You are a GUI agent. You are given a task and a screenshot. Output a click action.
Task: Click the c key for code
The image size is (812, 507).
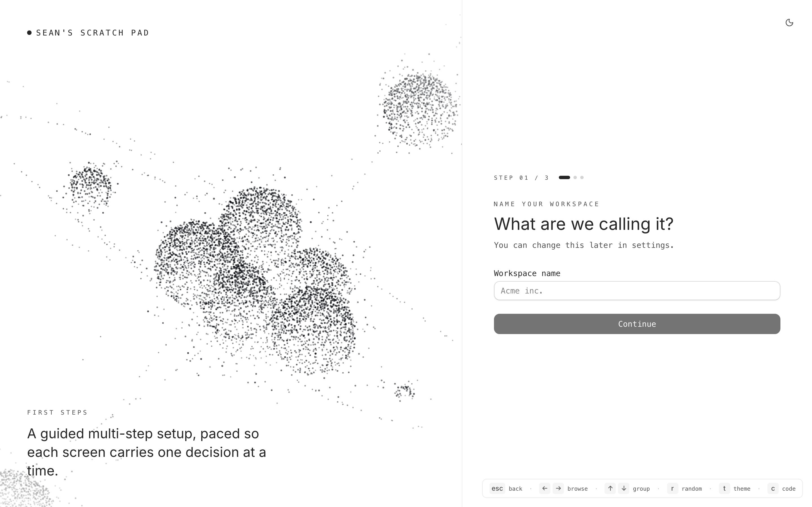tap(773, 488)
